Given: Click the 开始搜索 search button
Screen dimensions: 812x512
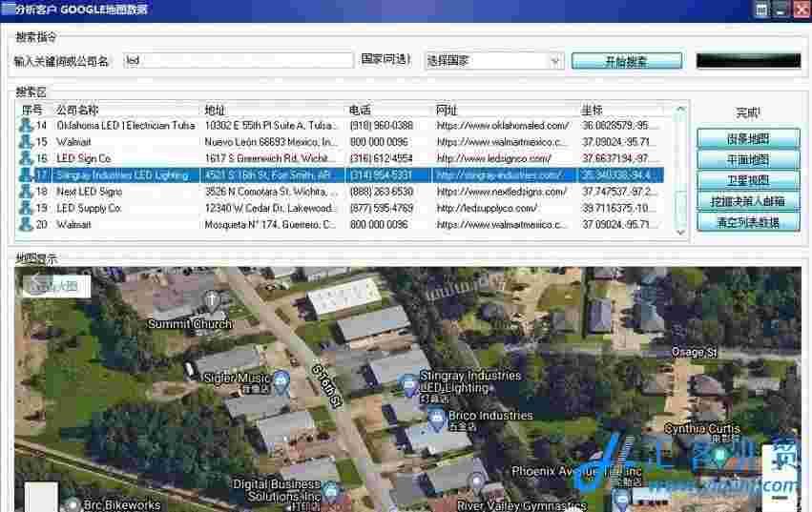Looking at the screenshot, I should (627, 61).
